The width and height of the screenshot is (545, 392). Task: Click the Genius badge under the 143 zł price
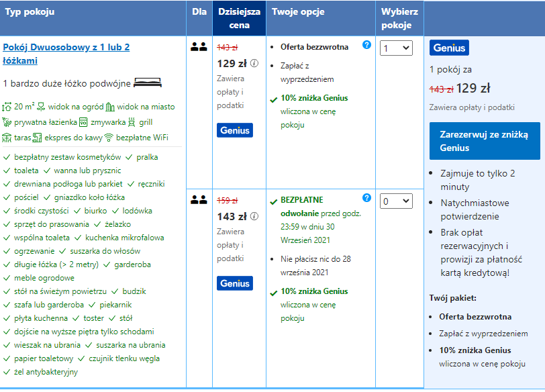[235, 283]
